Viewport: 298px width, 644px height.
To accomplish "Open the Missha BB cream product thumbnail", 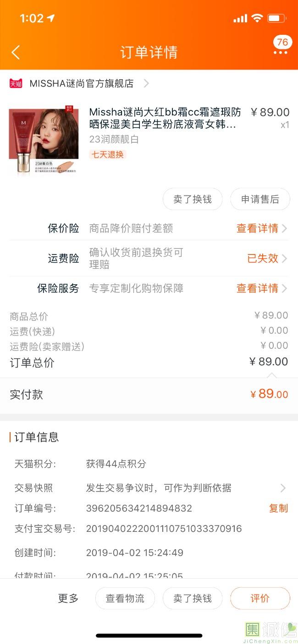I will 44,141.
